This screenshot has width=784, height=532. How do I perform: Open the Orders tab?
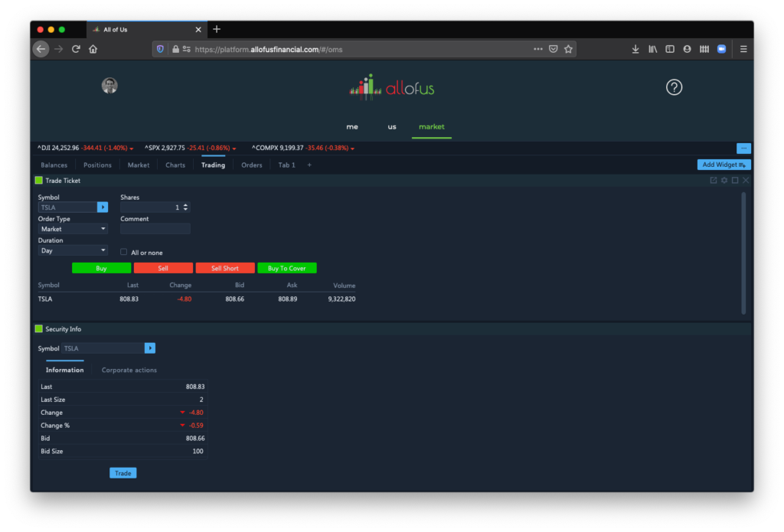251,165
